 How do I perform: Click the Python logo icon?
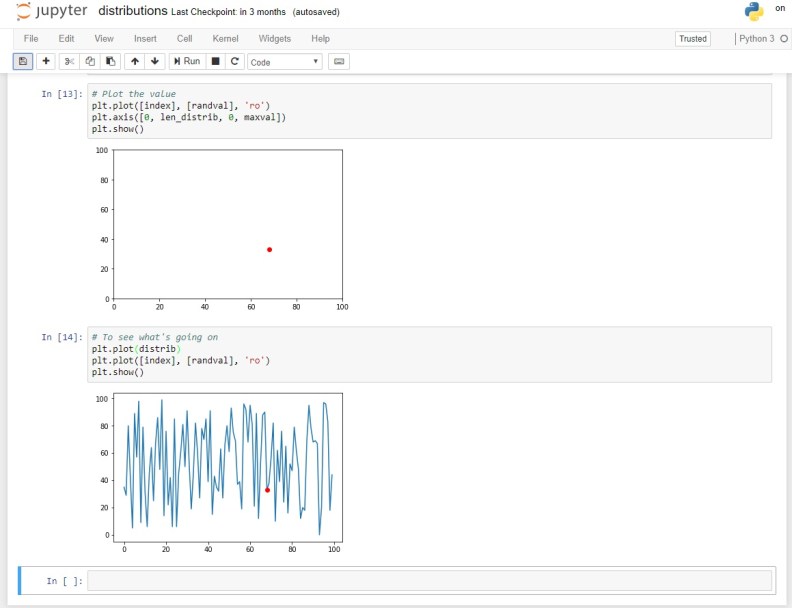tap(754, 12)
